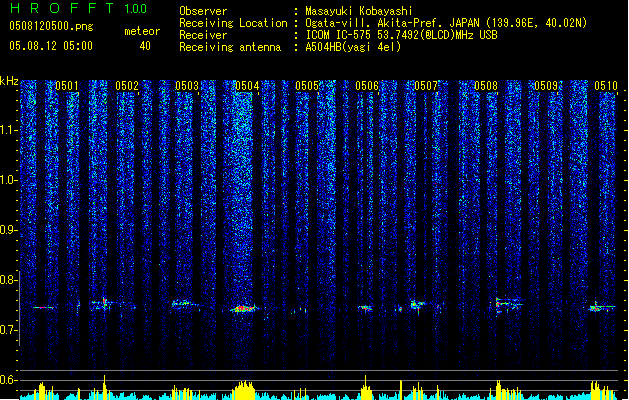Click the meteor count value 40
Image resolution: width=629 pixels, height=400 pixels.
click(145, 46)
